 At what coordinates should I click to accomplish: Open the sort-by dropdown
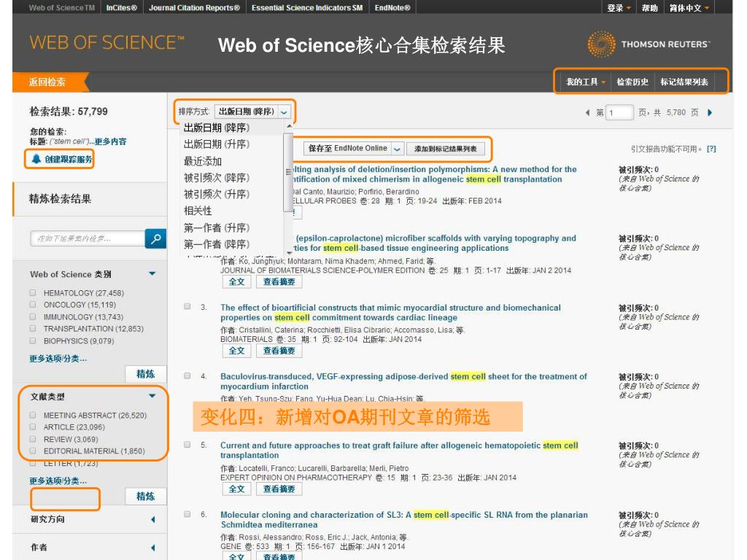(x=252, y=112)
